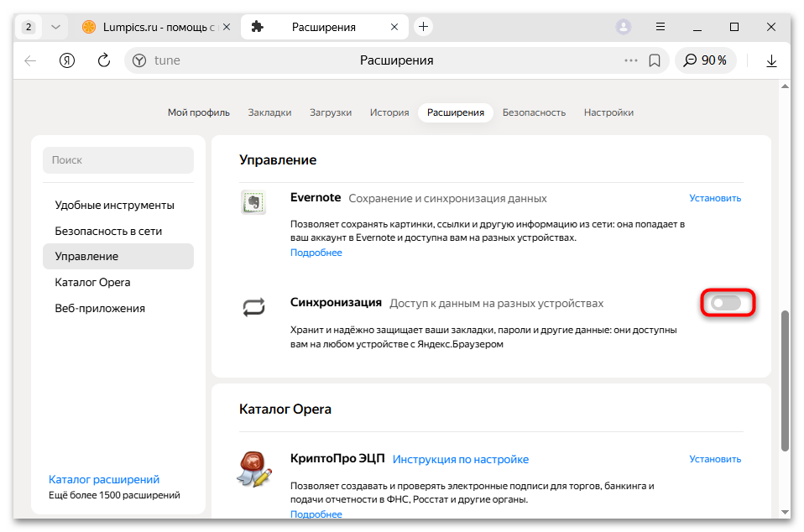Open the Yandex home button
This screenshot has width=804, height=532.
(67, 60)
